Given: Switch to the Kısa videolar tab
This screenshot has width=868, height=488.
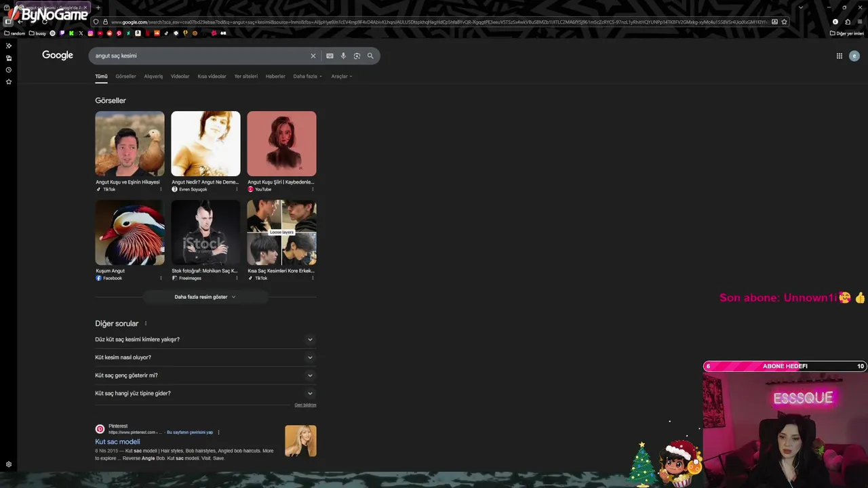Looking at the screenshot, I should coord(212,77).
